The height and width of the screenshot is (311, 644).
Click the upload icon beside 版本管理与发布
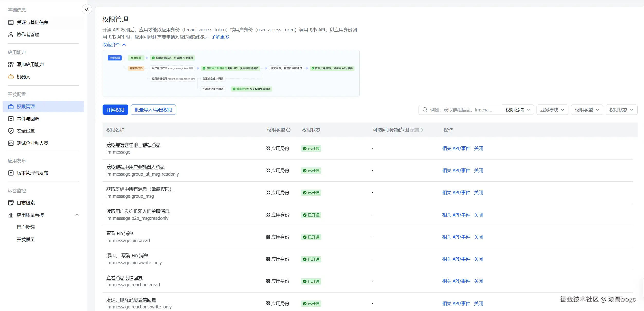(11, 173)
